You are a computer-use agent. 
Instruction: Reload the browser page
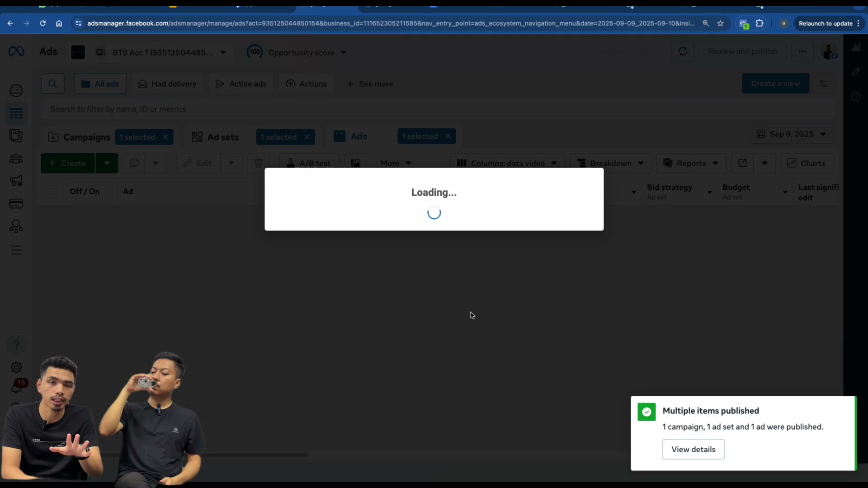[42, 23]
